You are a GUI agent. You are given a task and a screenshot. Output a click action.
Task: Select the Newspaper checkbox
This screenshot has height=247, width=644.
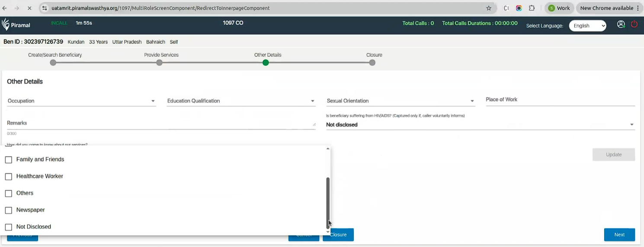click(x=9, y=210)
